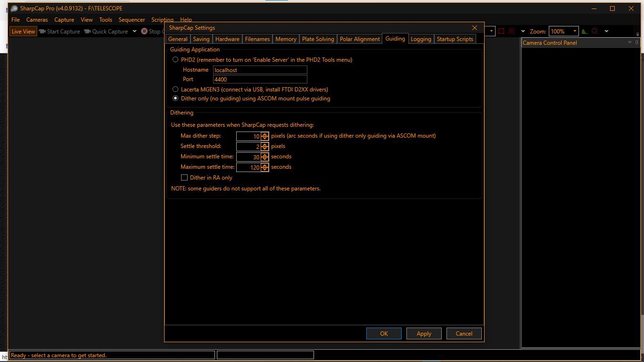Click the Maximum settle time number field
The height and width of the screenshot is (362, 644).
click(249, 167)
